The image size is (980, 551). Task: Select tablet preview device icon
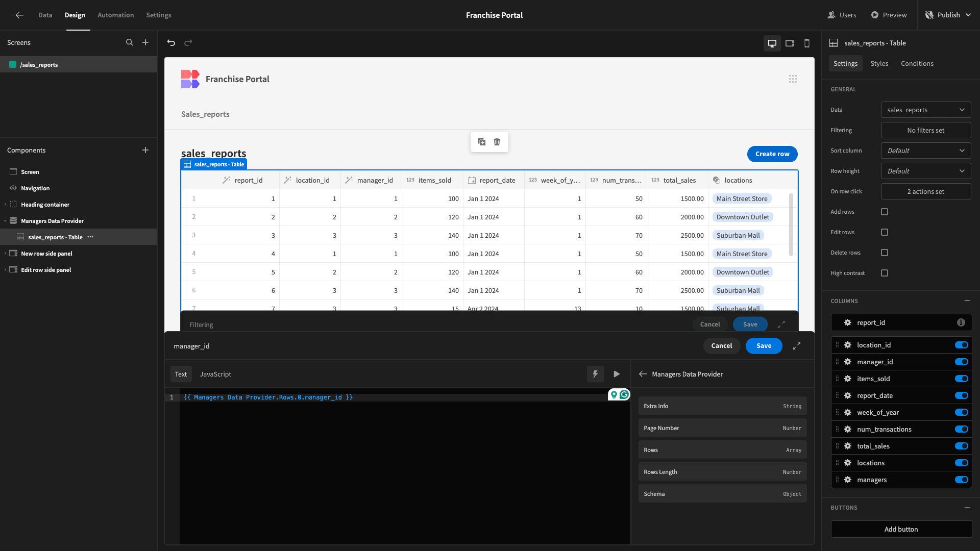tap(790, 43)
